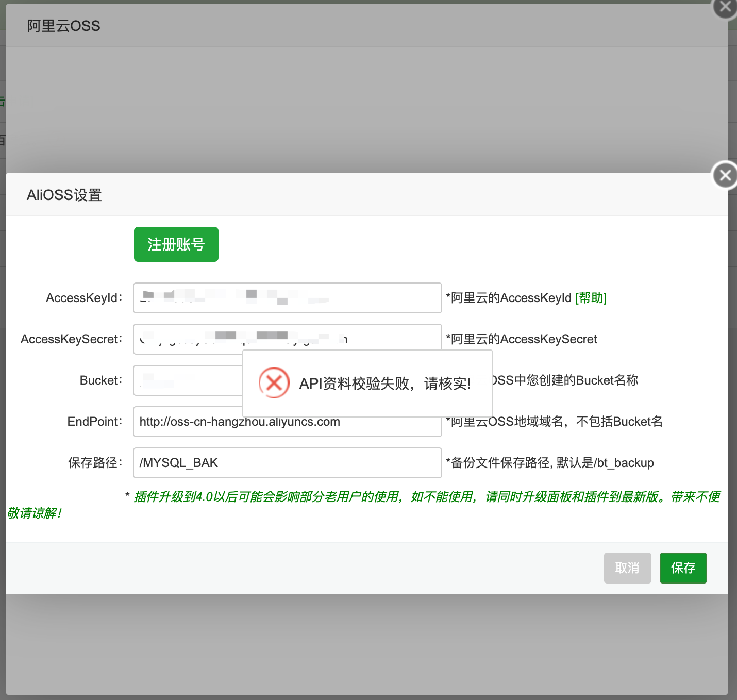The width and height of the screenshot is (737, 700).
Task: Save settings with the 保存 button
Action: (683, 568)
